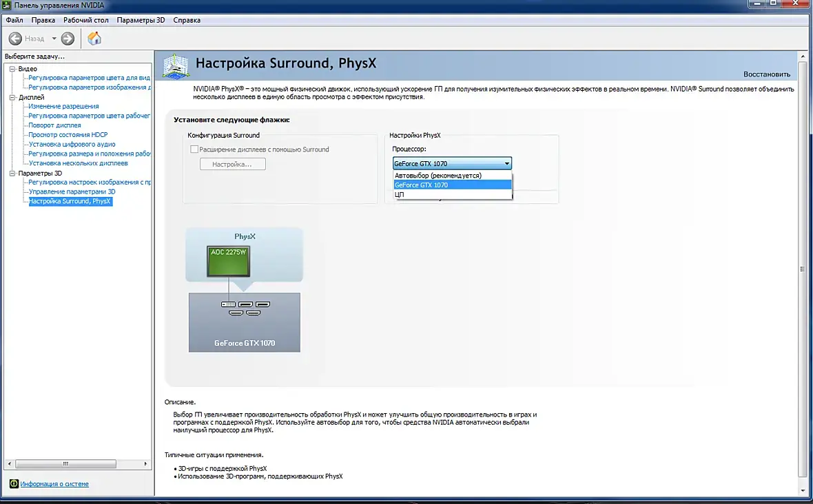Toggle the Surround display span checkbox
This screenshot has height=504, width=813.
click(x=194, y=149)
